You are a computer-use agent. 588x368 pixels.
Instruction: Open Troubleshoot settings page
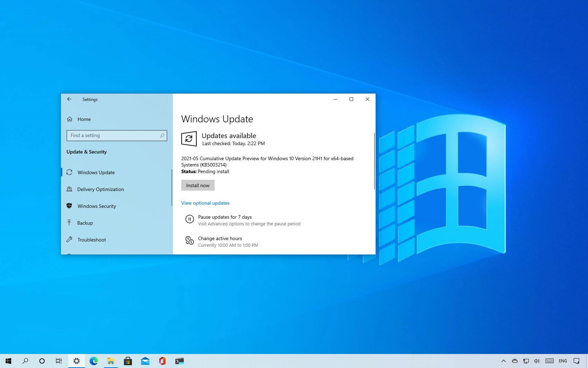click(x=92, y=240)
